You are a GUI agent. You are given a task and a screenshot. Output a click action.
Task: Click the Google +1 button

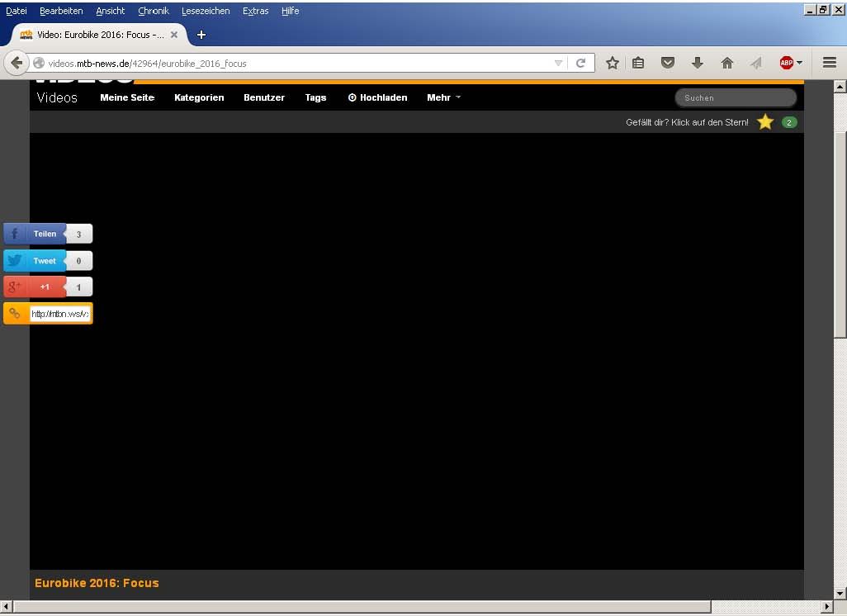pyautogui.click(x=35, y=287)
